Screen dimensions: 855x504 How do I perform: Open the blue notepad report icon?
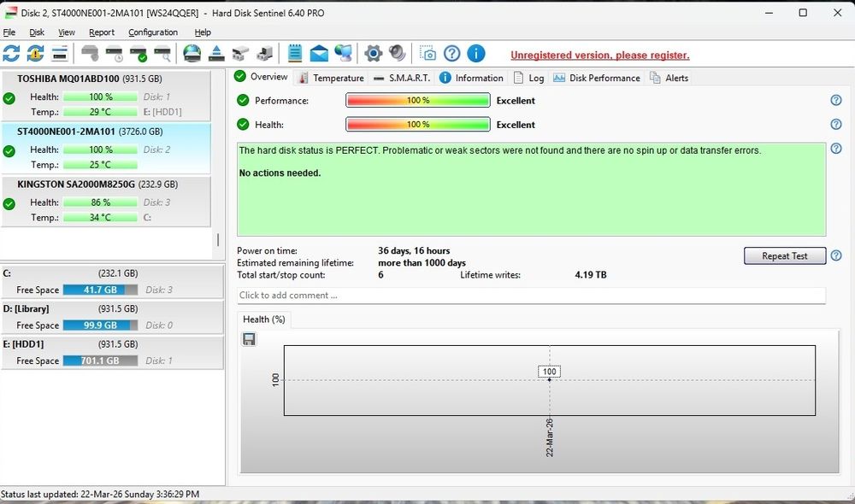coord(294,54)
